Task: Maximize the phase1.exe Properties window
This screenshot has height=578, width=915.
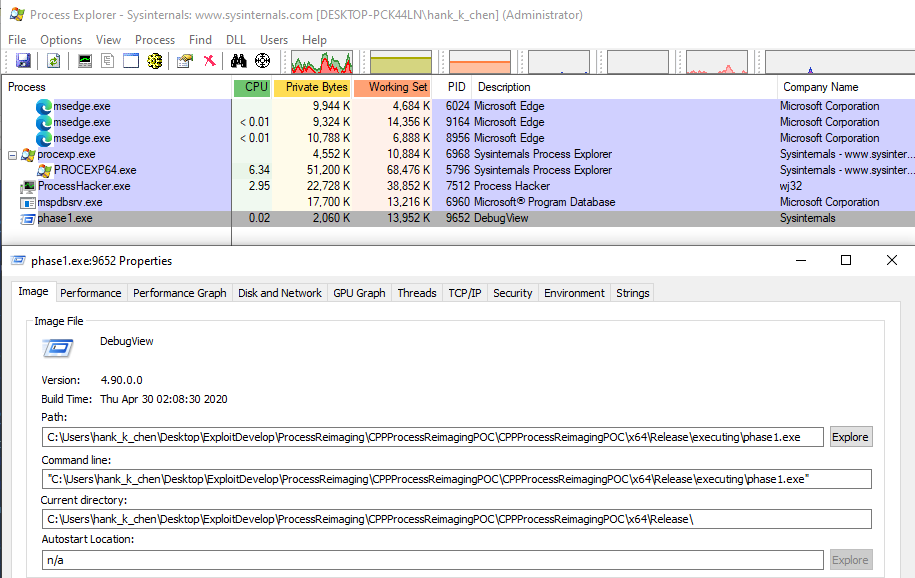Action: 846,260
